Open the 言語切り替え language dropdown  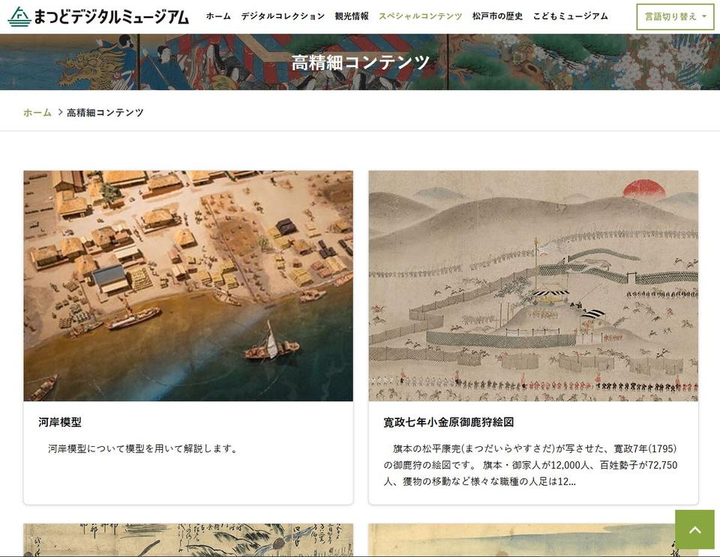click(x=675, y=17)
